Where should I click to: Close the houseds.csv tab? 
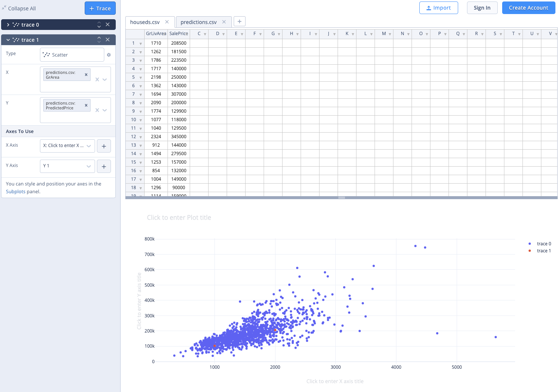pos(167,22)
